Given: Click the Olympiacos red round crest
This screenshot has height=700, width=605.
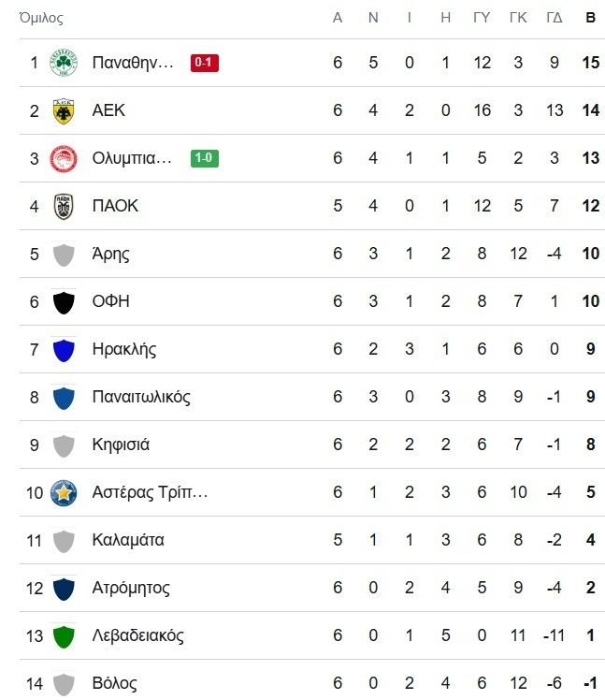Looking at the screenshot, I should pos(64,158).
